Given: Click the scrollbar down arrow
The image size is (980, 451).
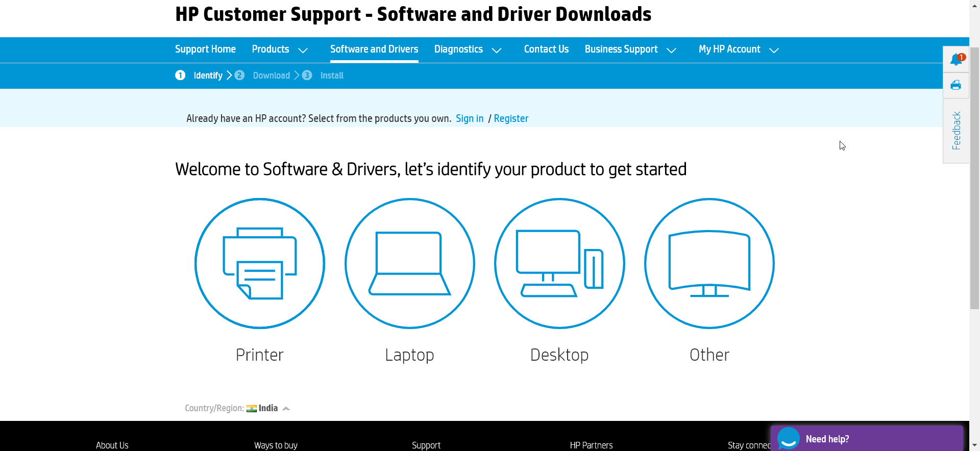Looking at the screenshot, I should (x=974, y=446).
